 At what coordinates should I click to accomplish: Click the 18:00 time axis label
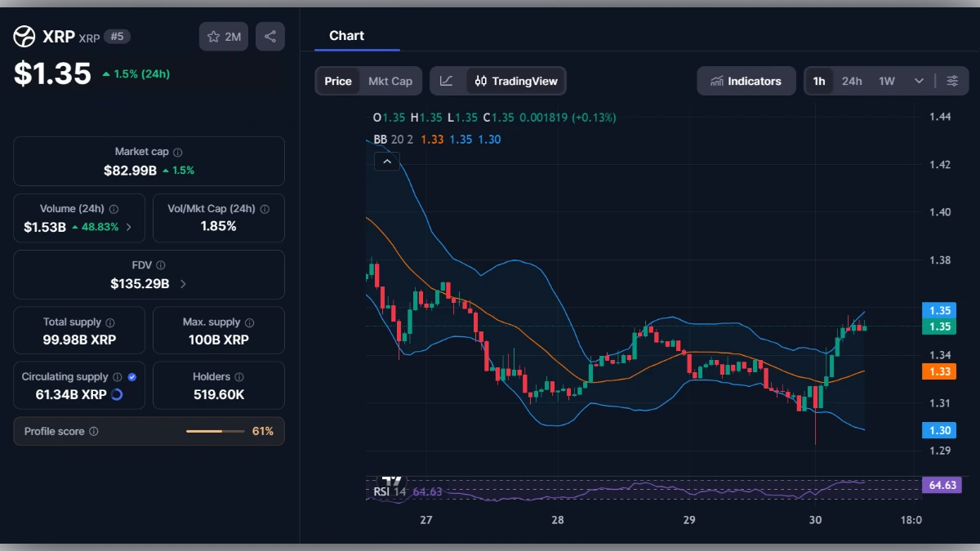911,520
